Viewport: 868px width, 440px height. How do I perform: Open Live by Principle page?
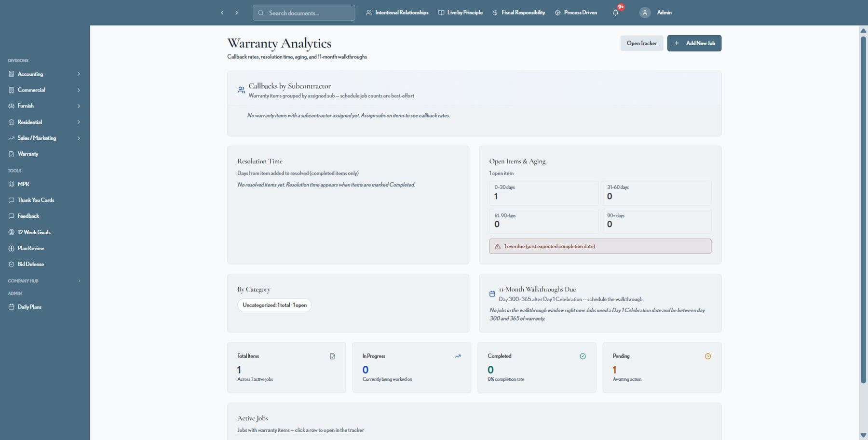[x=460, y=13]
